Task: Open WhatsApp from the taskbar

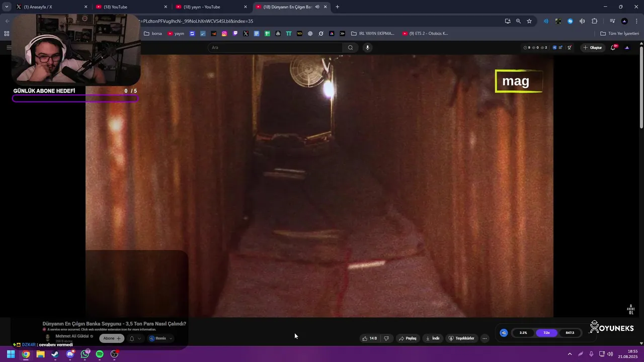Action: click(85, 354)
